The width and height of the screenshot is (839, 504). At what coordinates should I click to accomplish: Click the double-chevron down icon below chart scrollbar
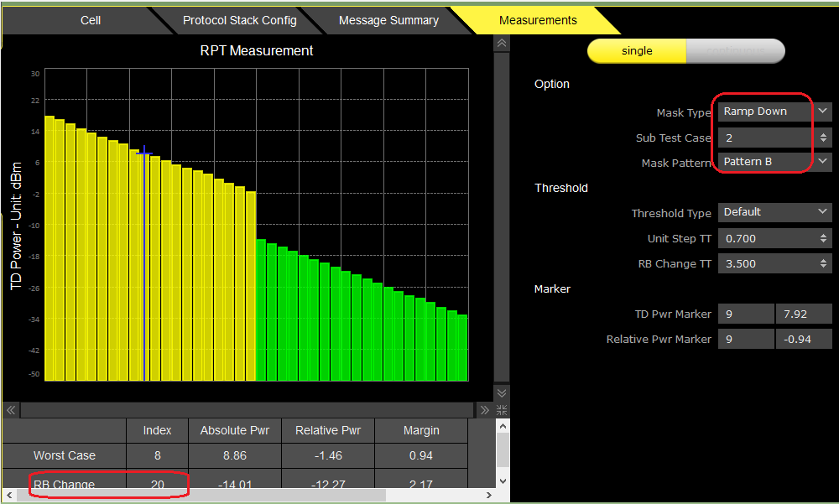pyautogui.click(x=502, y=392)
